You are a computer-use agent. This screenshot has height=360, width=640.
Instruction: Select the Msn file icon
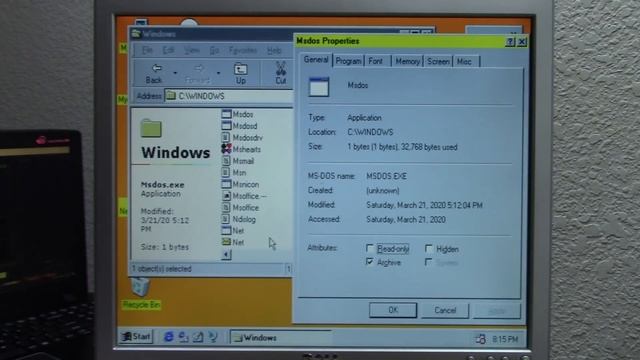coord(226,173)
